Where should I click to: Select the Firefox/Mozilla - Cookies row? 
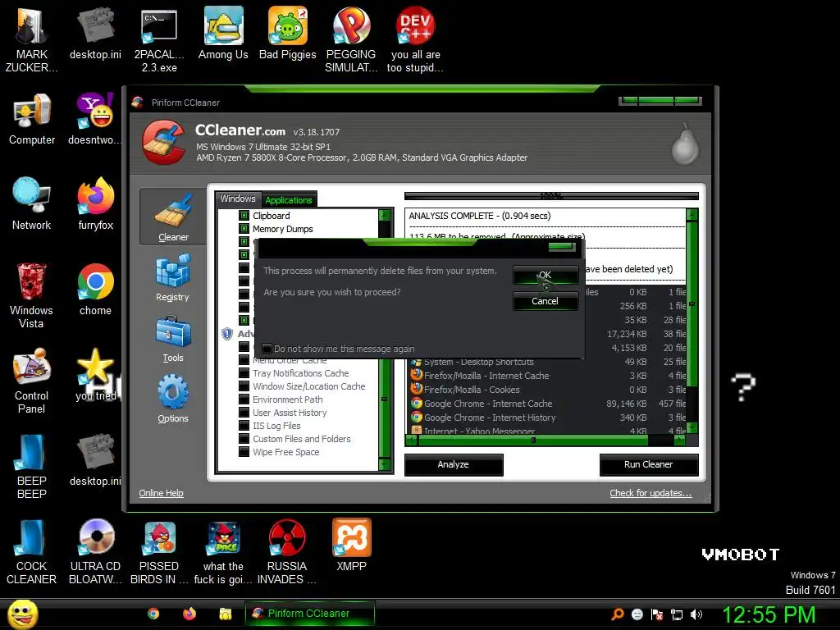pos(547,390)
